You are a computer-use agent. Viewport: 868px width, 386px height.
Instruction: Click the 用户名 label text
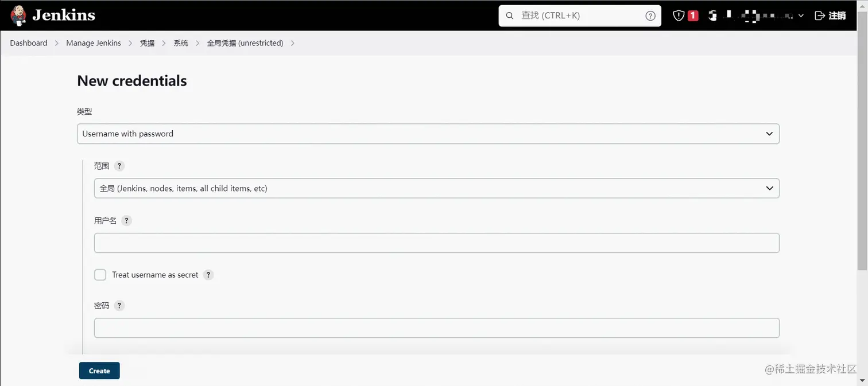tap(106, 220)
